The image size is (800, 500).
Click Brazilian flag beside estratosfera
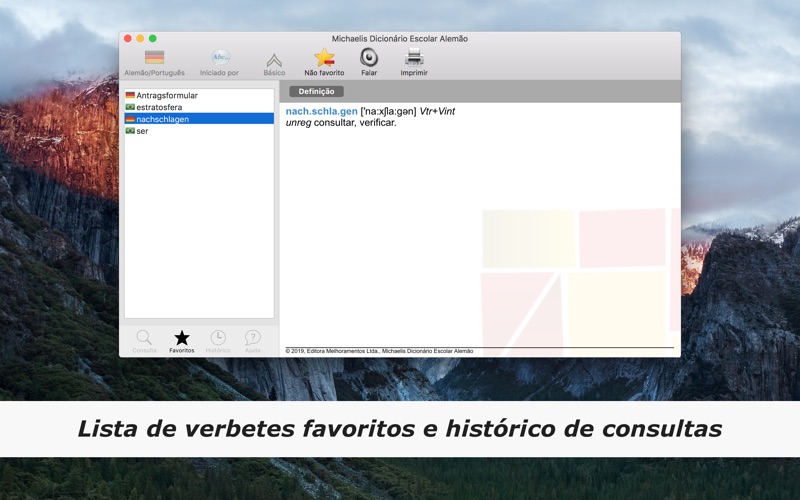[x=130, y=107]
